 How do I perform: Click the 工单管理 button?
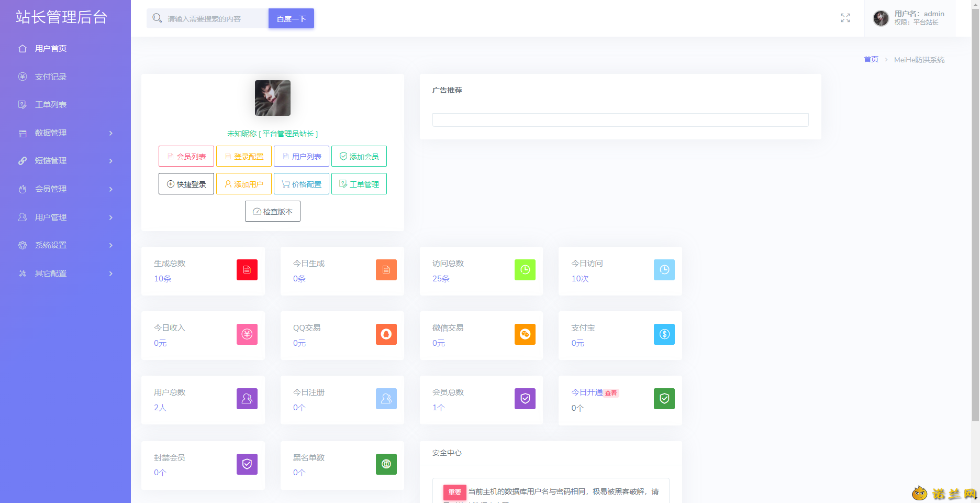pos(359,184)
